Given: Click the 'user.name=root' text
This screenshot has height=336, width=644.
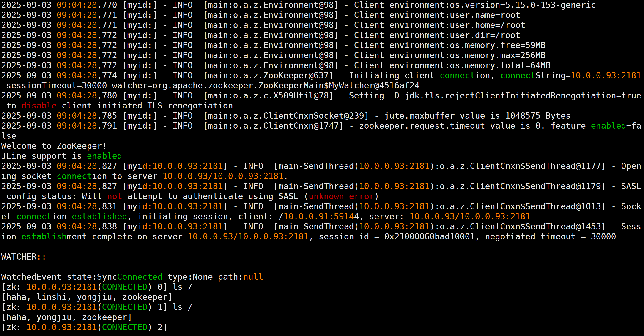Looking at the screenshot, I should tap(485, 15).
